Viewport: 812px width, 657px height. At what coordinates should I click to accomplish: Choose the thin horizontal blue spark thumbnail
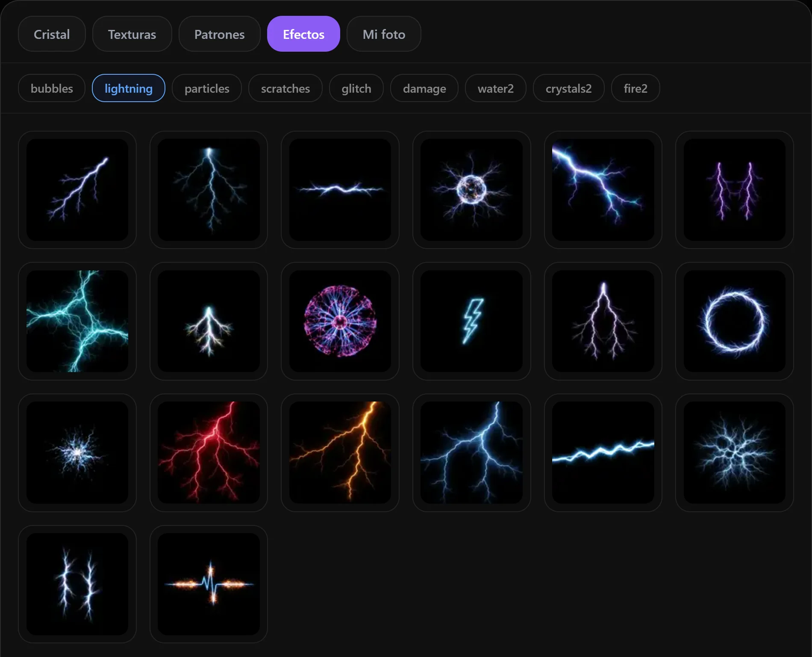(340, 190)
